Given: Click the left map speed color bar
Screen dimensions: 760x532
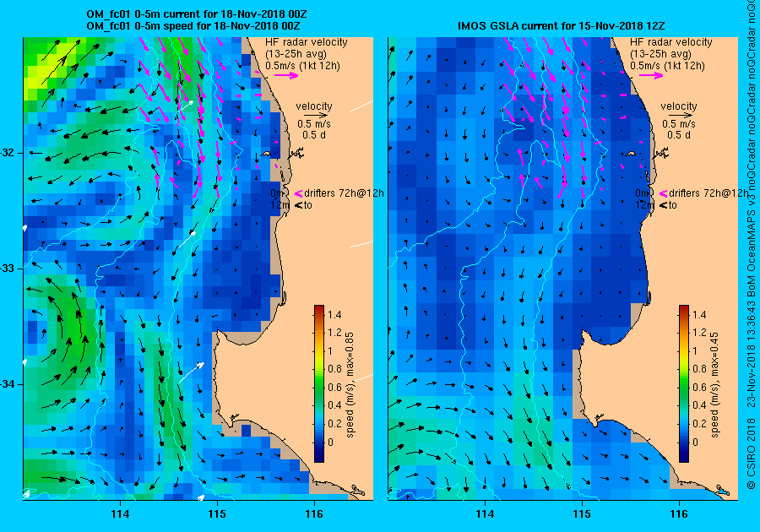Looking at the screenshot, I should point(319,383).
